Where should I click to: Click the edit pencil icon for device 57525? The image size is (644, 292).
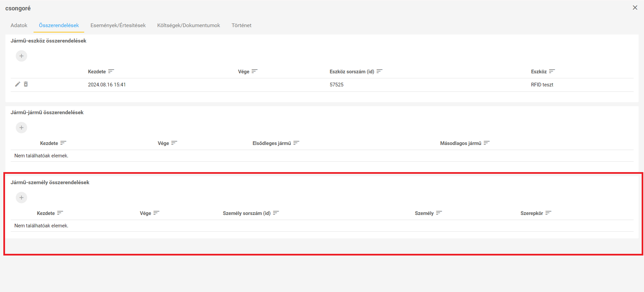click(17, 84)
